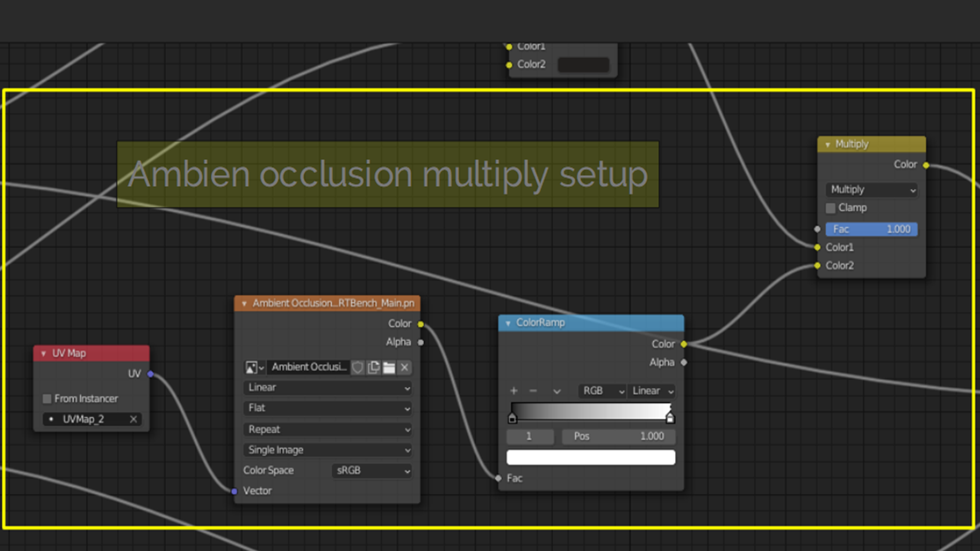Click the Fac slider in Multiply node
Screen dimensions: 980x551
(x=871, y=230)
